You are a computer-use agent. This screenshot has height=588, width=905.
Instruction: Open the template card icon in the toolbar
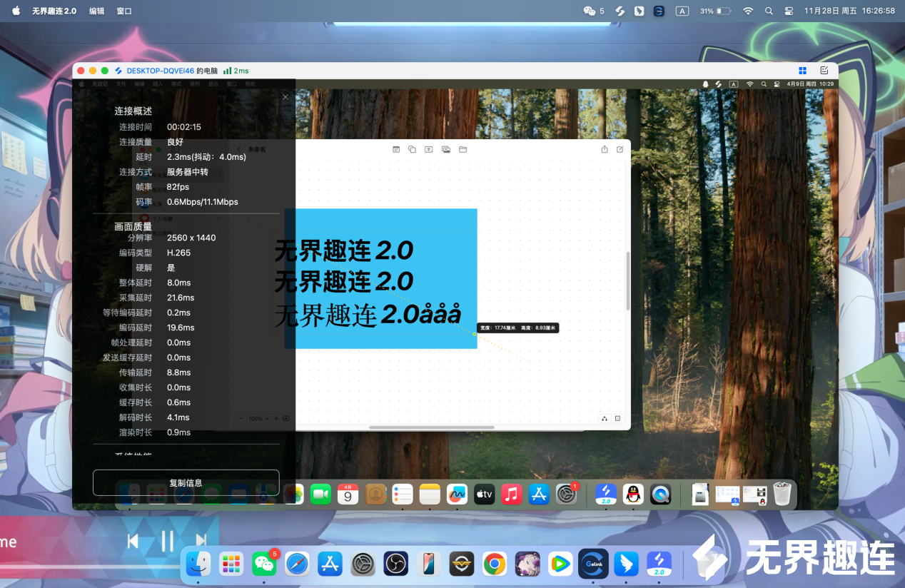pyautogui.click(x=429, y=149)
